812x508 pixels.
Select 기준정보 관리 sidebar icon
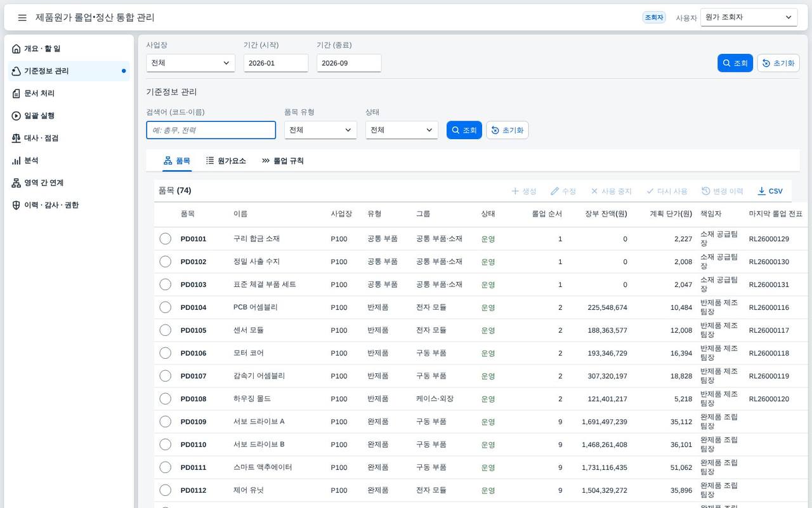[x=16, y=71]
